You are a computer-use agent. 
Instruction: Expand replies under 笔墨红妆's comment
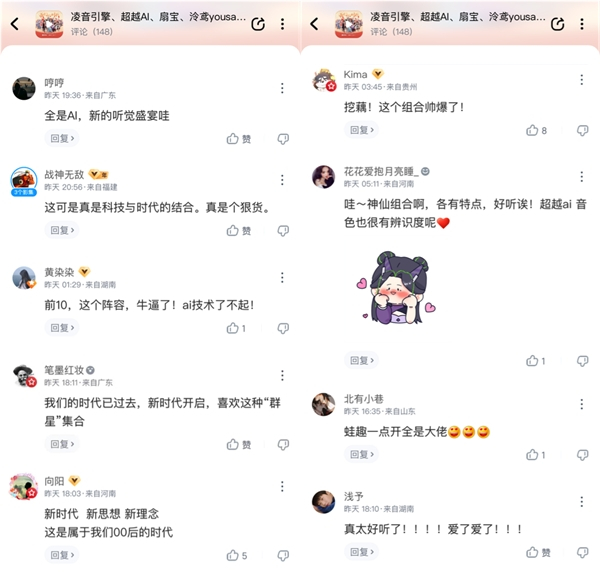(x=62, y=444)
